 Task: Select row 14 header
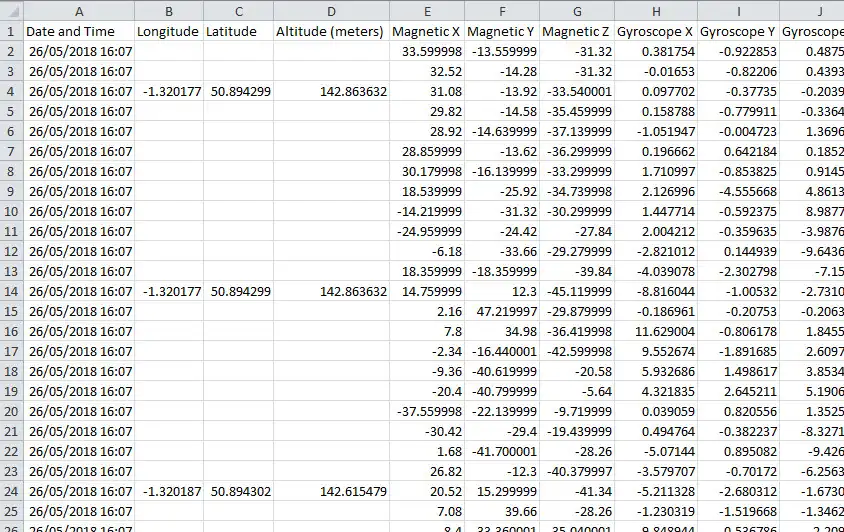pyautogui.click(x=11, y=291)
